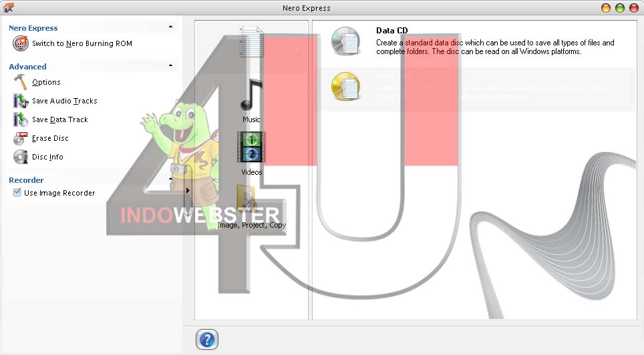
Task: Open the Options link
Action: click(46, 82)
